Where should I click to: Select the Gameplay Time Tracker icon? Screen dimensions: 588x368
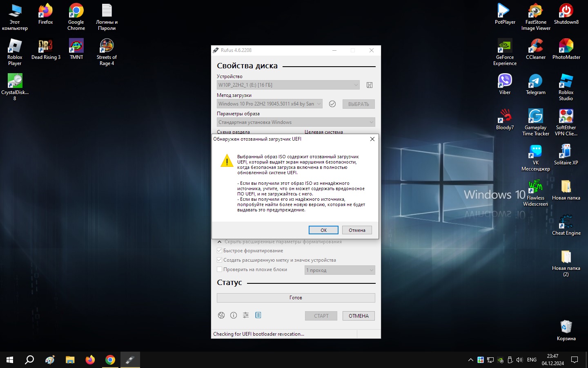536,122
